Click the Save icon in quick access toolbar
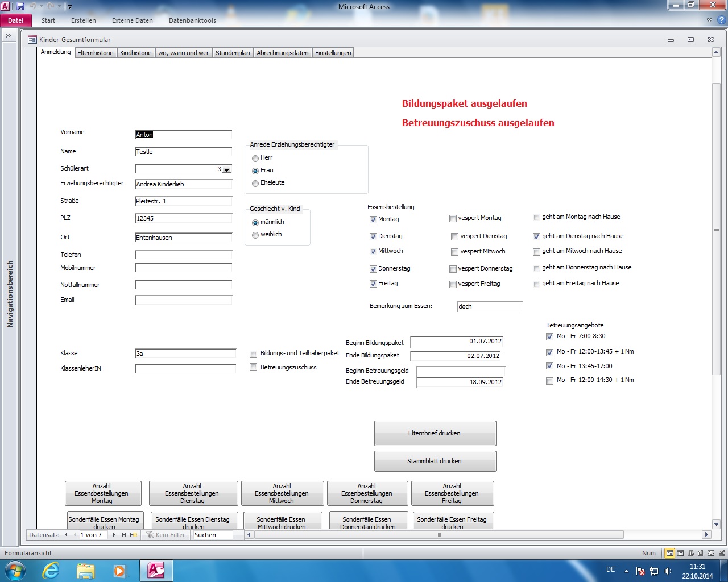The image size is (728, 582). [x=20, y=6]
